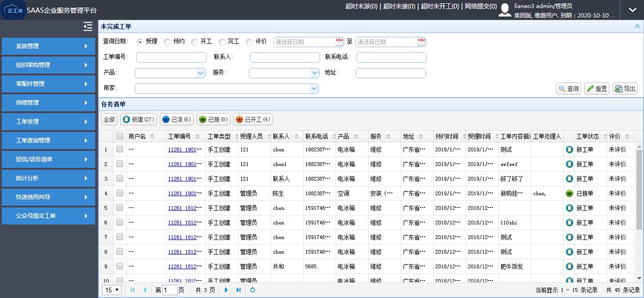The width and height of the screenshot is (644, 298).
Task: Open the page size selector showing 15
Action: click(x=112, y=290)
